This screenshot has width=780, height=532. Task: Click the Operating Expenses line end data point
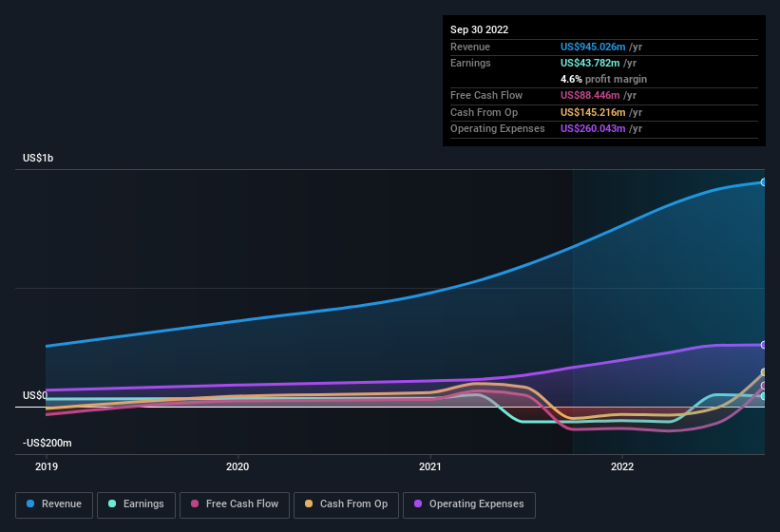(763, 345)
